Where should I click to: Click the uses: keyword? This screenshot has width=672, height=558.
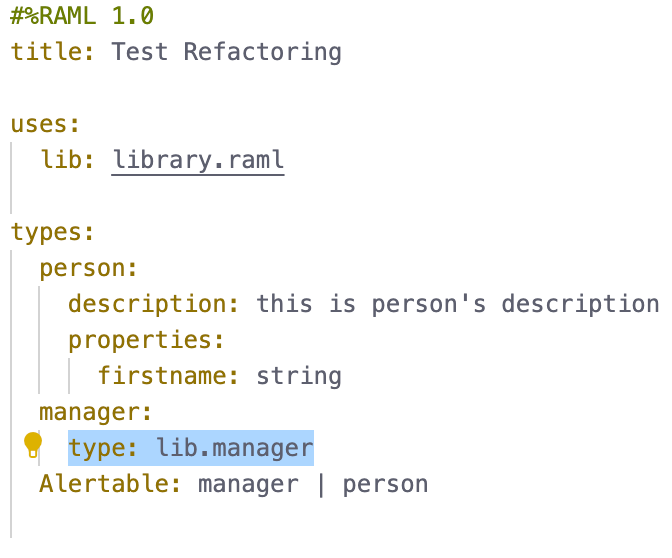(x=45, y=124)
